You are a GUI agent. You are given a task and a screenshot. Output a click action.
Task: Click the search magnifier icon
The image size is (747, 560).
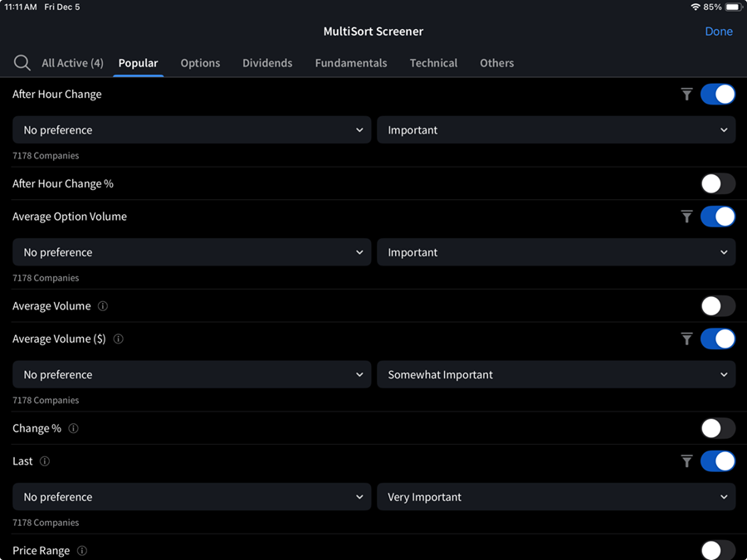tap(22, 62)
